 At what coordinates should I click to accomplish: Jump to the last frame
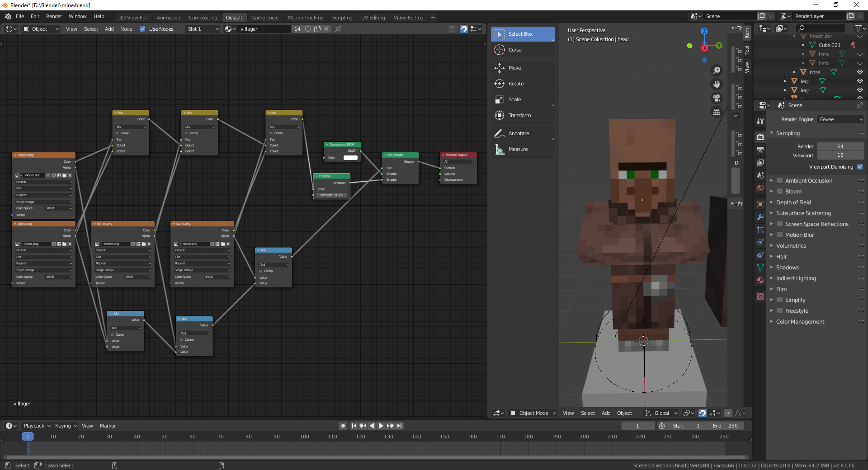pos(399,426)
